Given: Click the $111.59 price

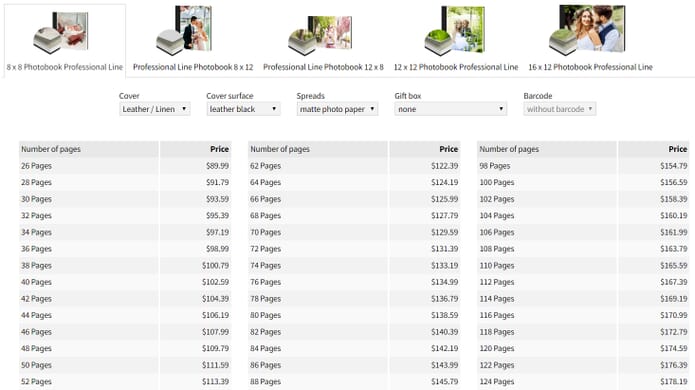Looking at the screenshot, I should point(215,365).
